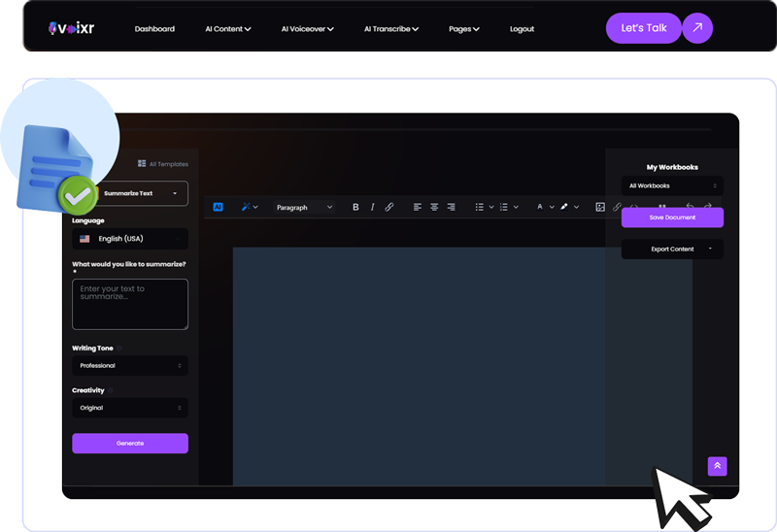Click the scroll-to-top double chevron button
The image size is (777, 532).
717,466
